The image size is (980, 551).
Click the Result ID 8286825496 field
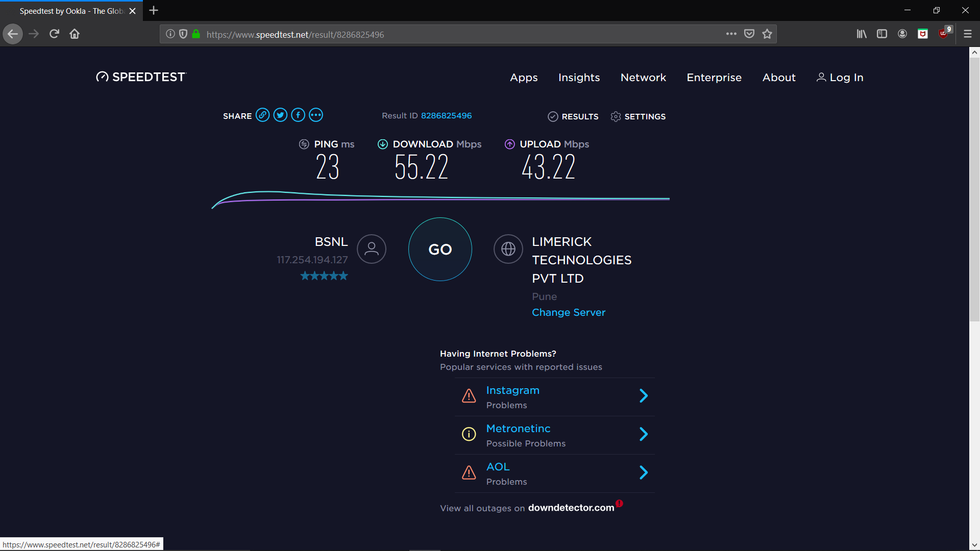tap(446, 115)
